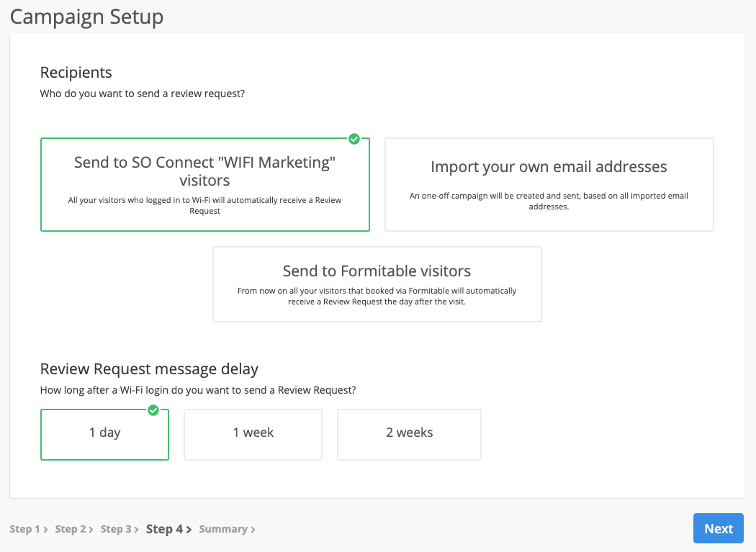The image size is (756, 552).
Task: Choose Import your own email addresses option
Action: pyautogui.click(x=549, y=185)
